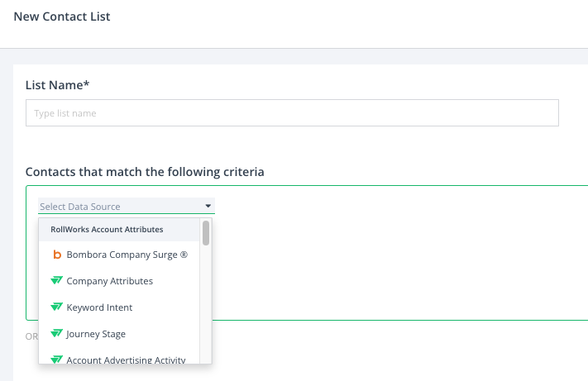588x381 pixels.
Task: Pick the Keyword Intent data source
Action: (x=119, y=307)
